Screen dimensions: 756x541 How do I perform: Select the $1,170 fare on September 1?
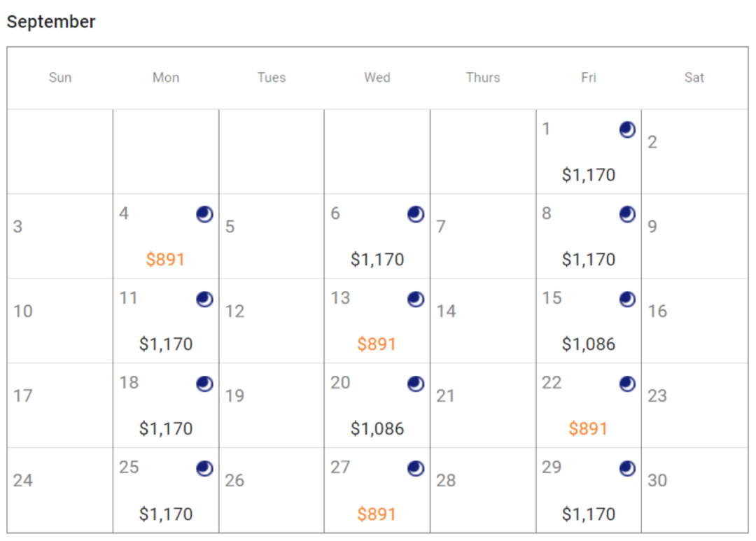(x=588, y=175)
